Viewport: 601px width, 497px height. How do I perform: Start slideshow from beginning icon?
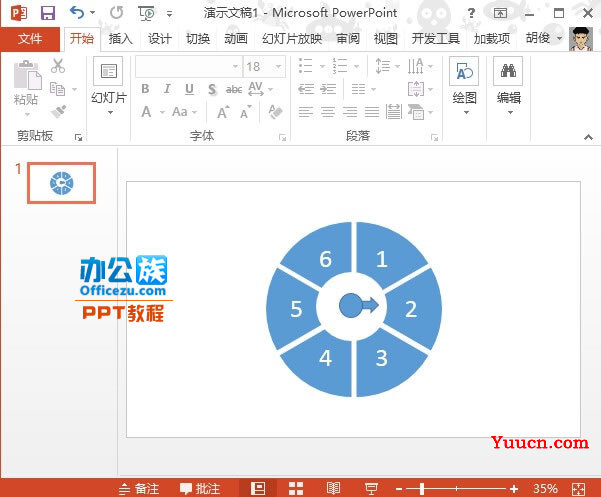(146, 14)
